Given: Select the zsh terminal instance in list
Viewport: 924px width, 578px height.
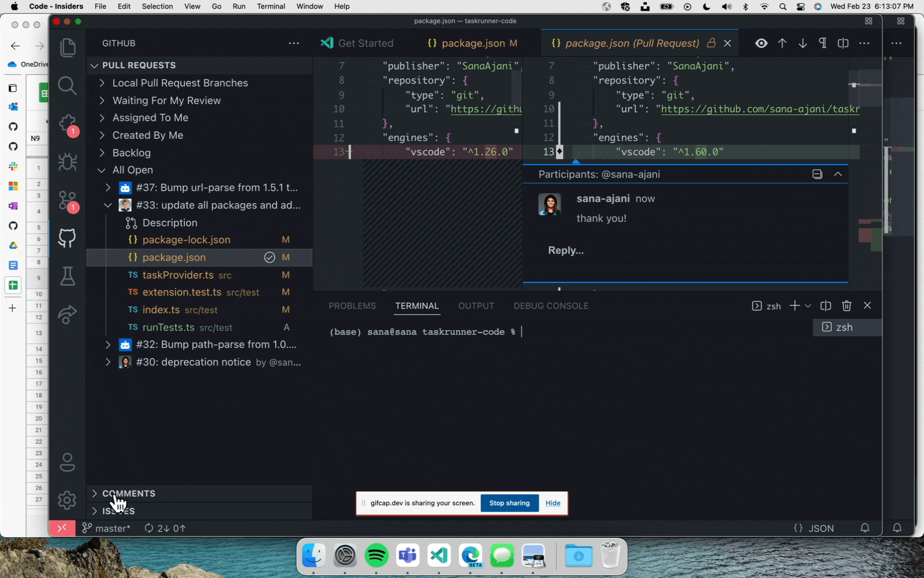Looking at the screenshot, I should 847,328.
